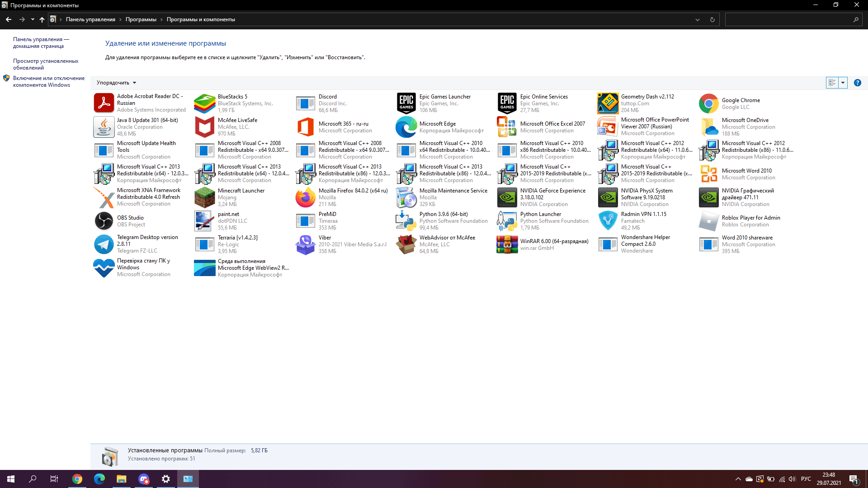Select the Mozilla Maintenance Service icon
Image resolution: width=868 pixels, height=488 pixels.
coord(406,197)
